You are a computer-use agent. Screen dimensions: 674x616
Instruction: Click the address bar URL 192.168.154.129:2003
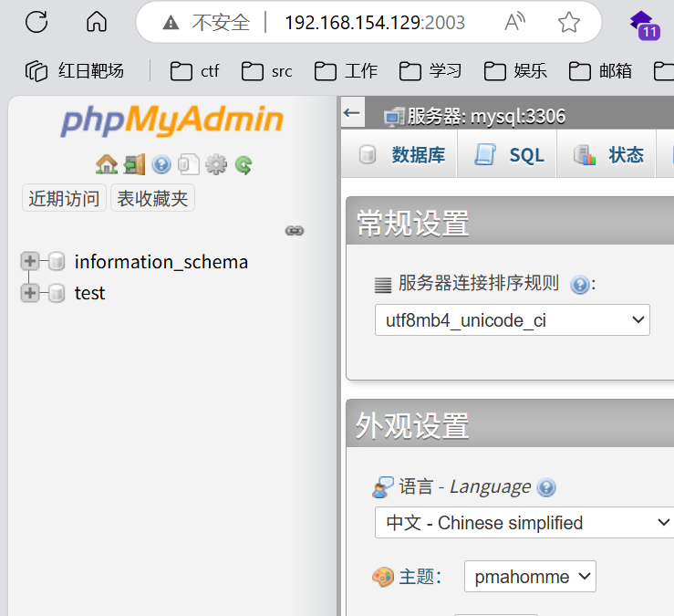click(375, 23)
